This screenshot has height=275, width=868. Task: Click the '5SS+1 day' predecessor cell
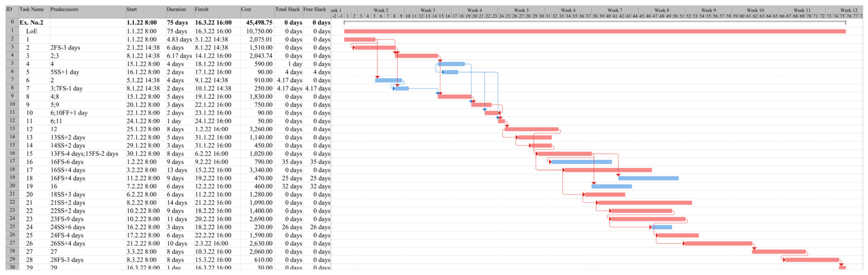[65, 72]
